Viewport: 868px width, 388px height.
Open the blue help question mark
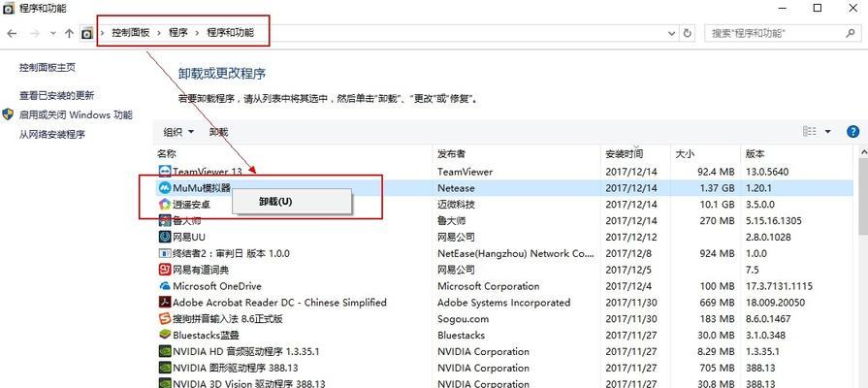point(853,131)
